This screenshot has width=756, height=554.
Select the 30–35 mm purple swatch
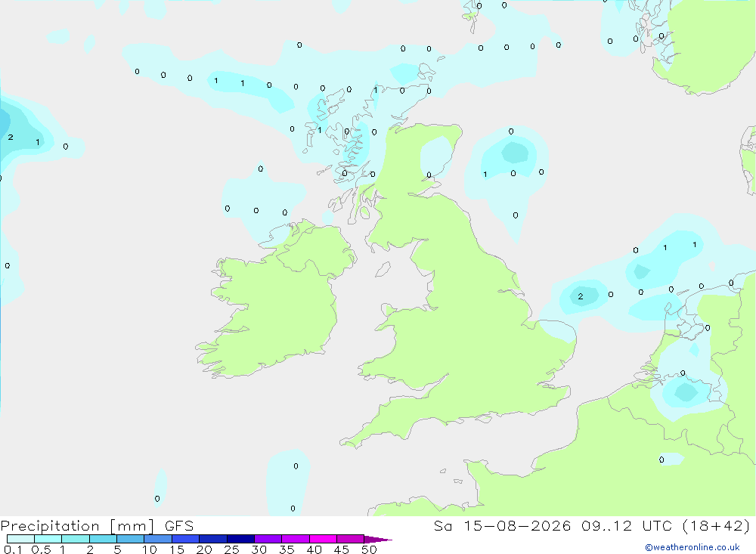point(268,539)
